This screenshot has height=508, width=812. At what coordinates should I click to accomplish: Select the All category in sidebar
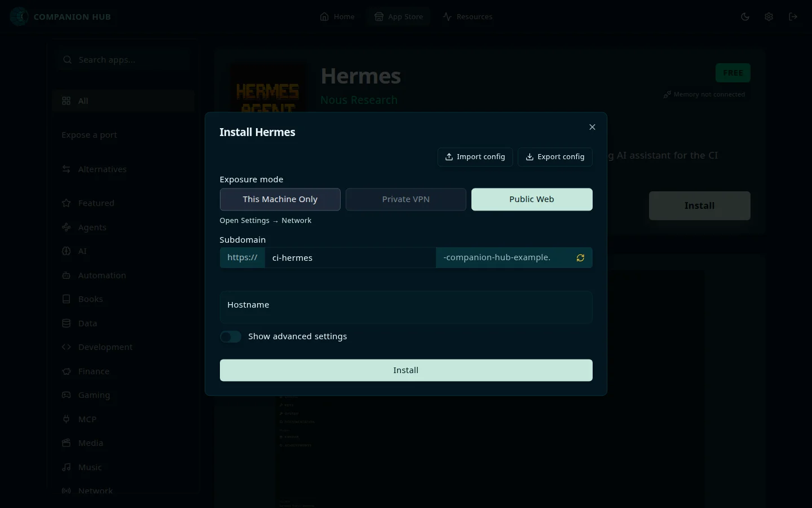pos(123,101)
